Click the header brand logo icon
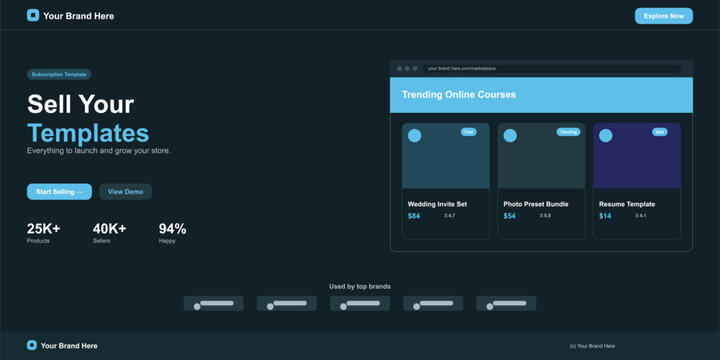Image resolution: width=720 pixels, height=360 pixels. point(33,16)
